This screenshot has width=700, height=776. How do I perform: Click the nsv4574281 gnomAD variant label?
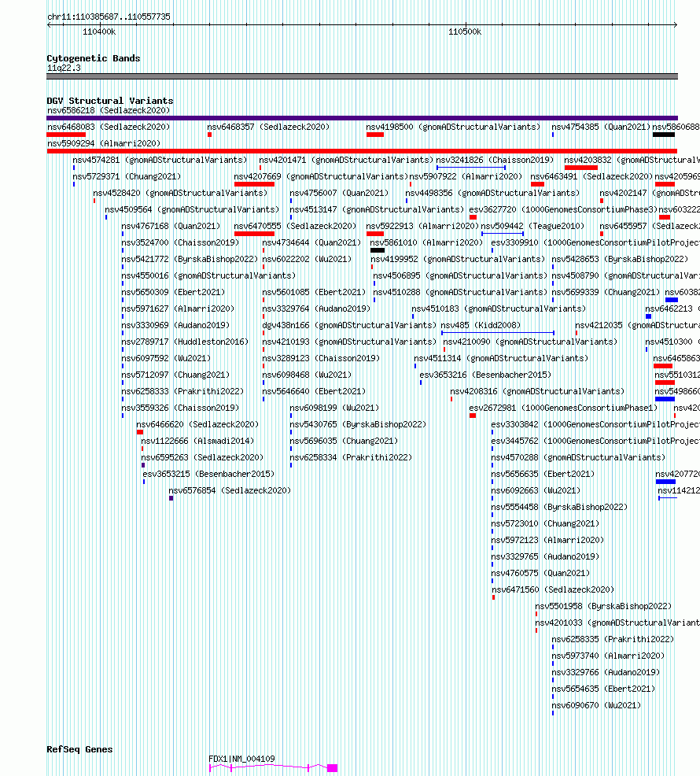(x=160, y=160)
